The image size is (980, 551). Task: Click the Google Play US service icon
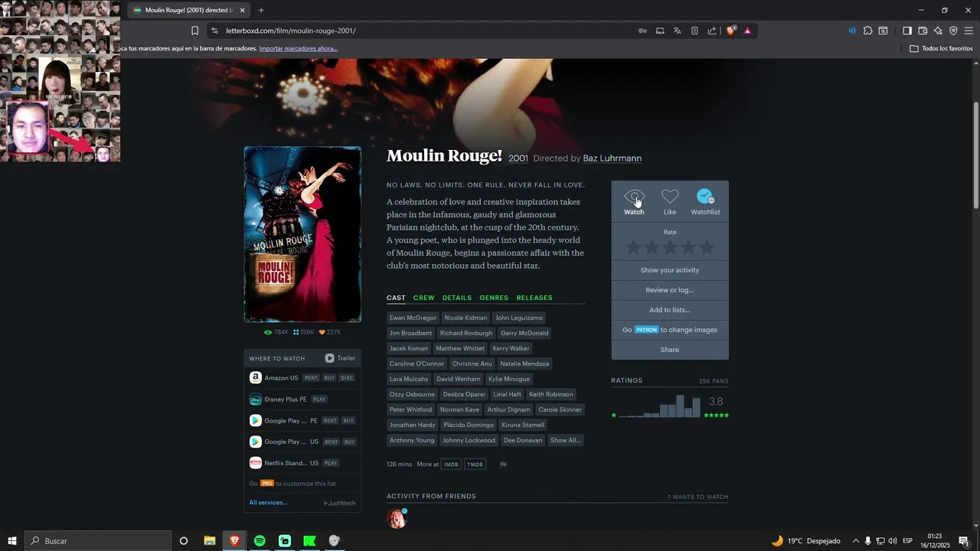click(256, 442)
